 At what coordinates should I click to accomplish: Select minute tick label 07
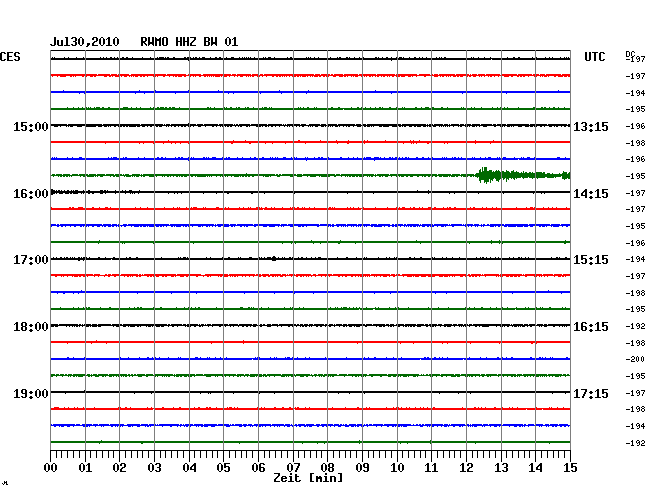293,467
